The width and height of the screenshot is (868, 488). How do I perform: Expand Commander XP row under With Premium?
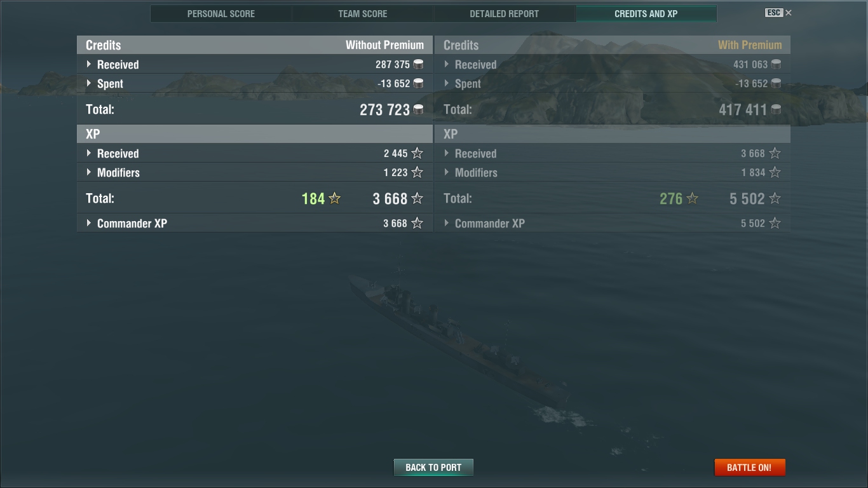(x=613, y=223)
